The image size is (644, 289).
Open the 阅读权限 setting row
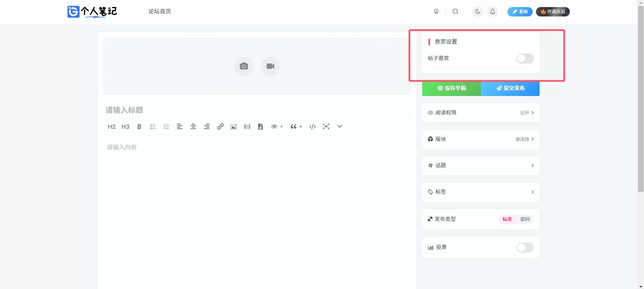(x=481, y=113)
